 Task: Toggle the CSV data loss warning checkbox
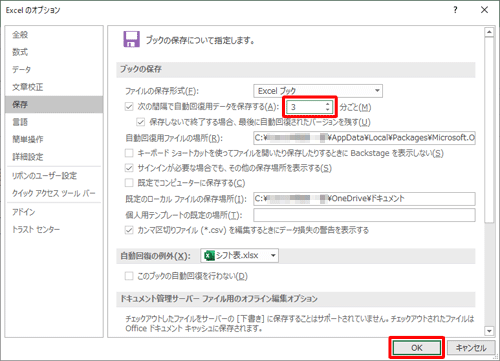[x=129, y=230]
